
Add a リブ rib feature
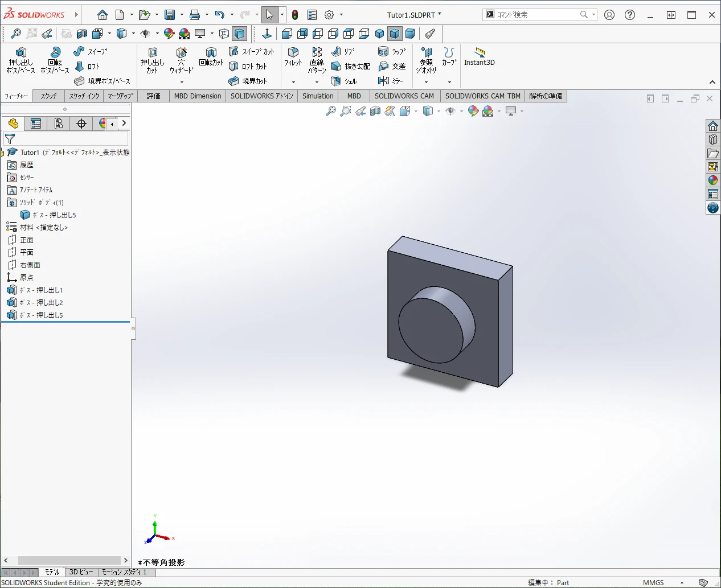tap(343, 52)
